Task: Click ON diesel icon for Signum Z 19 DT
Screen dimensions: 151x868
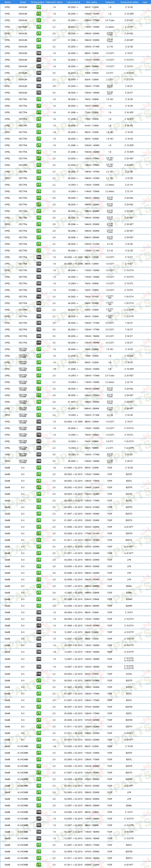Action: tap(39, 53)
